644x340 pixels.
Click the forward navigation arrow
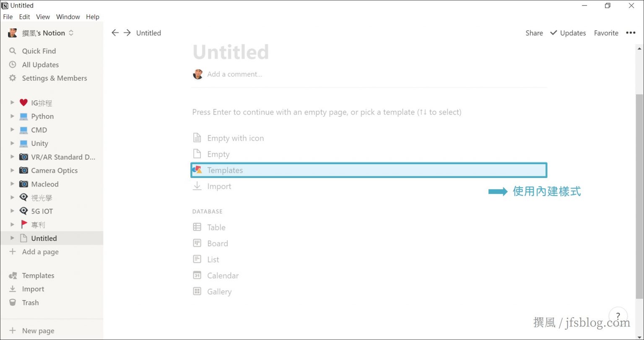click(127, 33)
